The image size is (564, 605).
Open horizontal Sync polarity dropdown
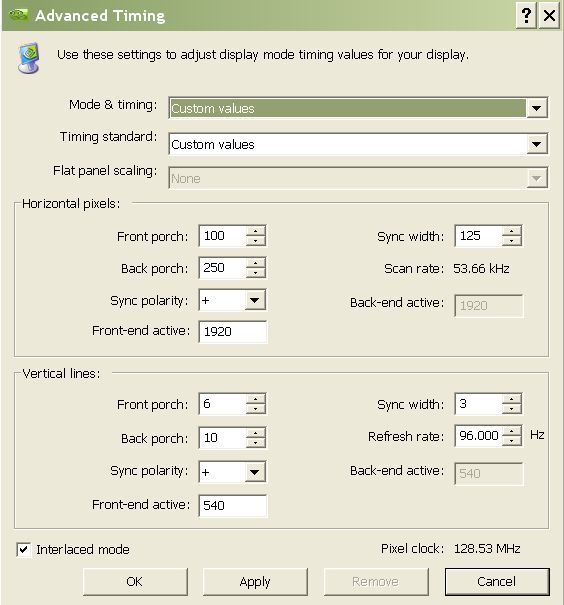255,300
